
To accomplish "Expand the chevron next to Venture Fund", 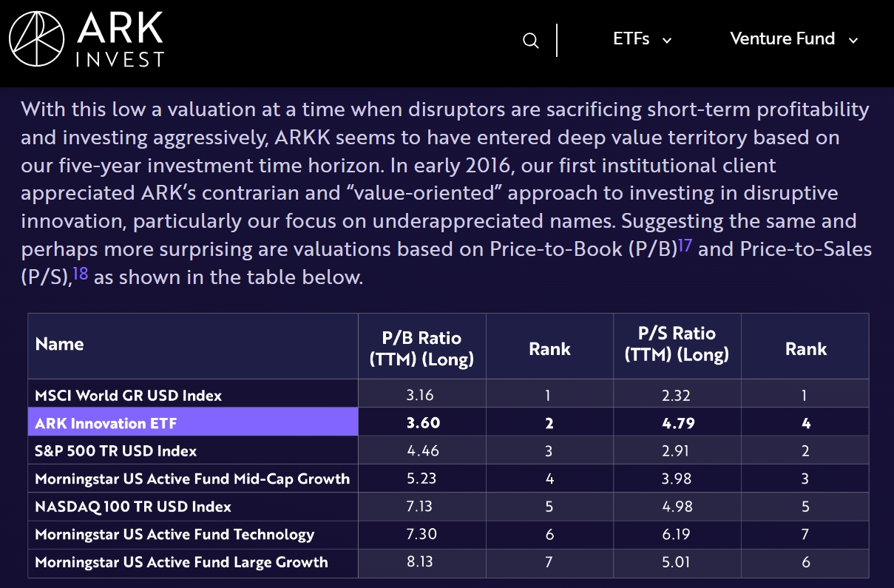I will click(x=853, y=41).
